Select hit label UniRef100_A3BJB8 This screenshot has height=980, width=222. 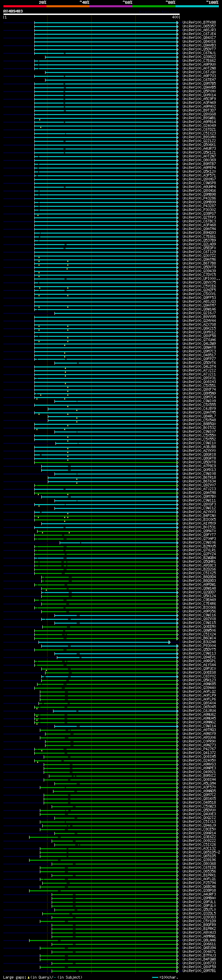(x=199, y=447)
